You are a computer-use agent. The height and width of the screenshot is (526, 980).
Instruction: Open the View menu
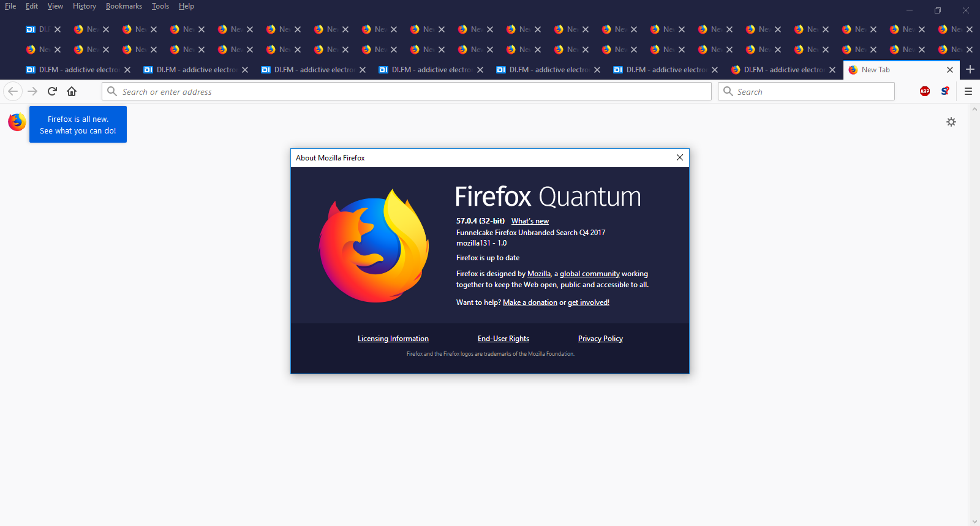(x=55, y=6)
